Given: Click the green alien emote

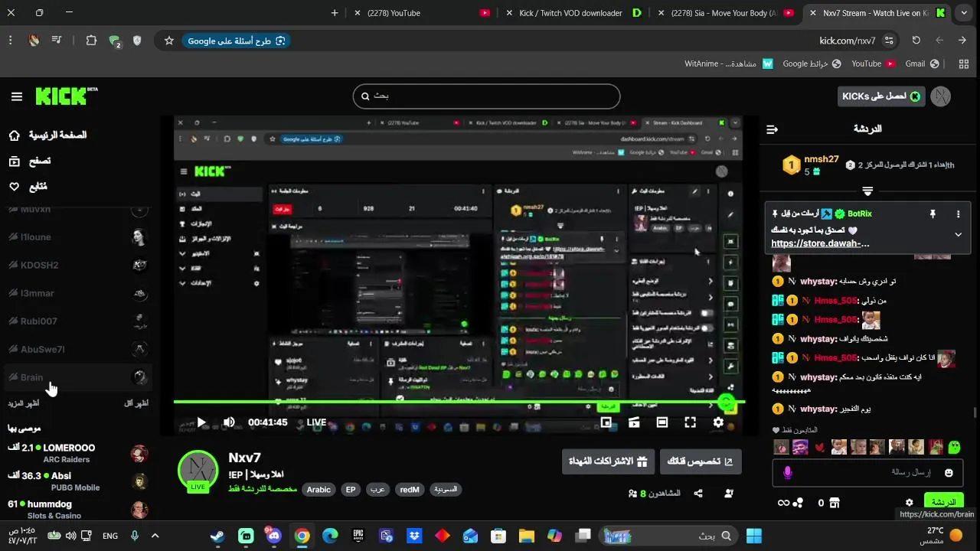Looking at the screenshot, I should coord(955,447).
